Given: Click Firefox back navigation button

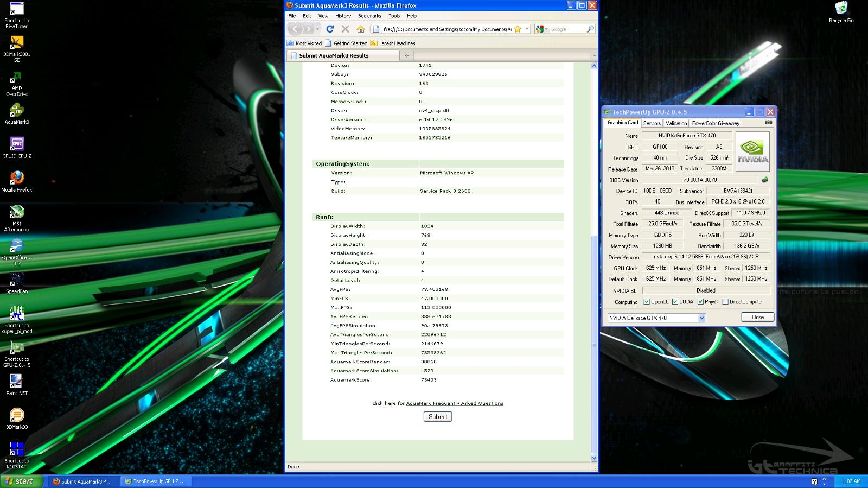Looking at the screenshot, I should point(295,29).
